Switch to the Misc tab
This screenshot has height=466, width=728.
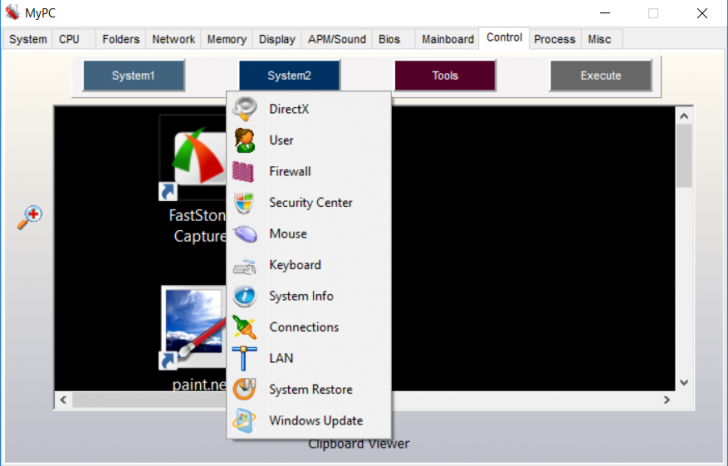(602, 39)
